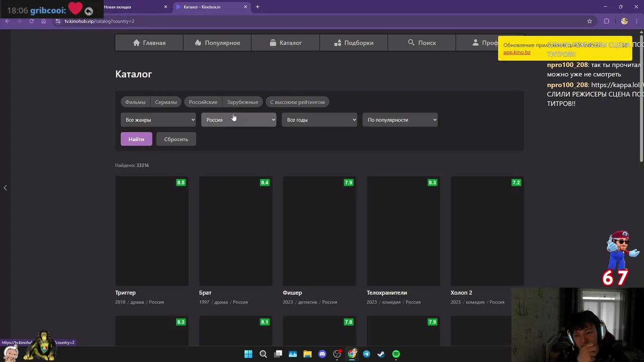The width and height of the screenshot is (644, 362).
Task: Enable the С высоким рейтингом filter
Action: point(297,102)
